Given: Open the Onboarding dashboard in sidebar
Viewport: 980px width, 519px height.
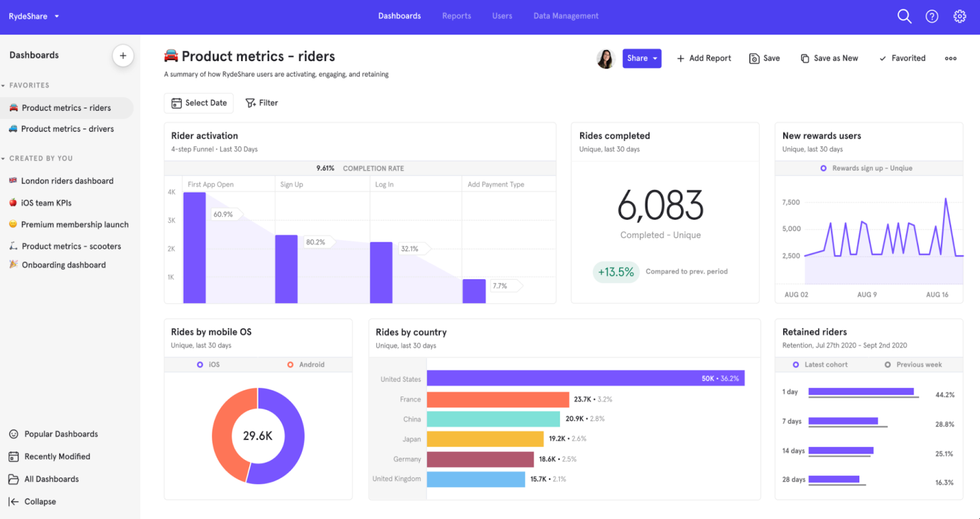Looking at the screenshot, I should (x=64, y=265).
